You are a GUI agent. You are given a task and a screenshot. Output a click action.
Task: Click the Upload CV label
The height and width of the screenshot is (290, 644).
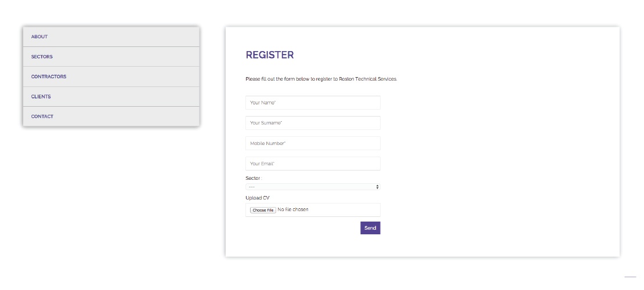pyautogui.click(x=258, y=198)
